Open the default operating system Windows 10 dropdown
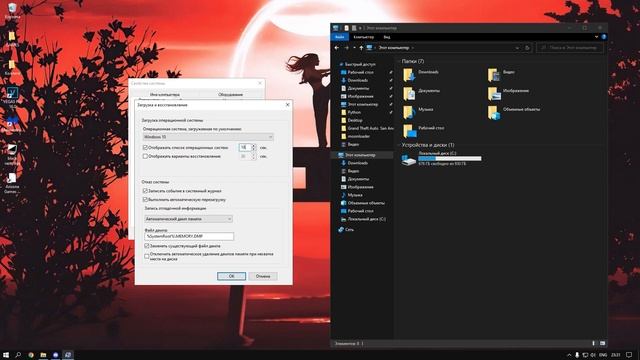640x360 pixels. pyautogui.click(x=208, y=137)
